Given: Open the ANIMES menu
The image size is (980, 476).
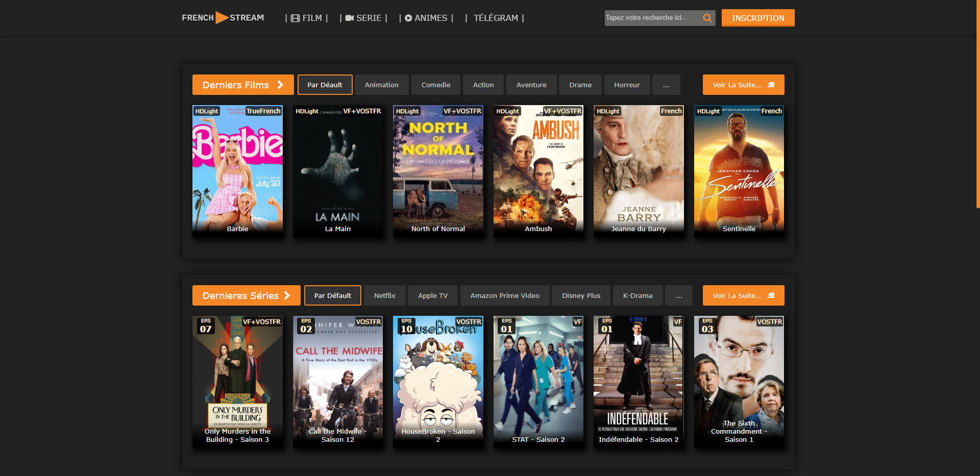Looking at the screenshot, I should pos(426,18).
